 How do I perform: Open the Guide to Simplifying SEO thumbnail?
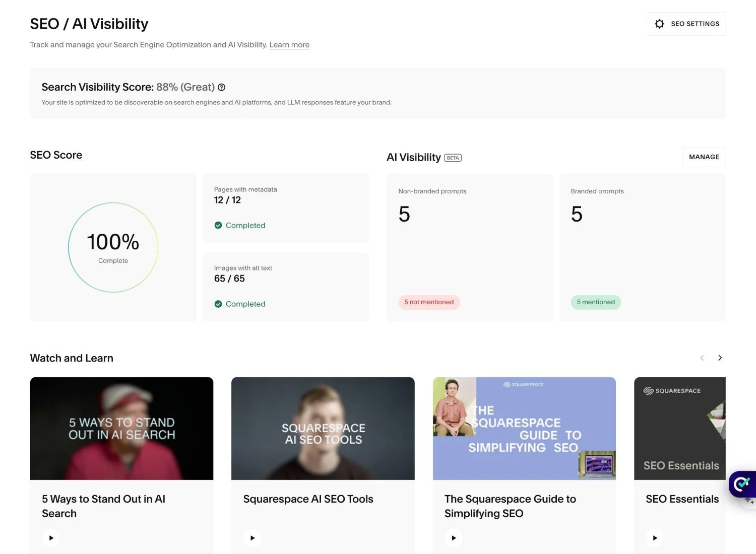click(x=524, y=429)
